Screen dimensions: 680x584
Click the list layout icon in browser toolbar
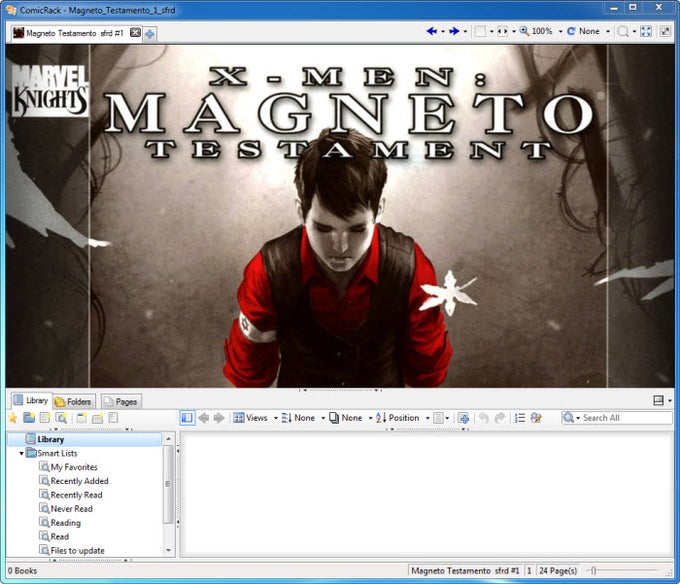click(439, 418)
